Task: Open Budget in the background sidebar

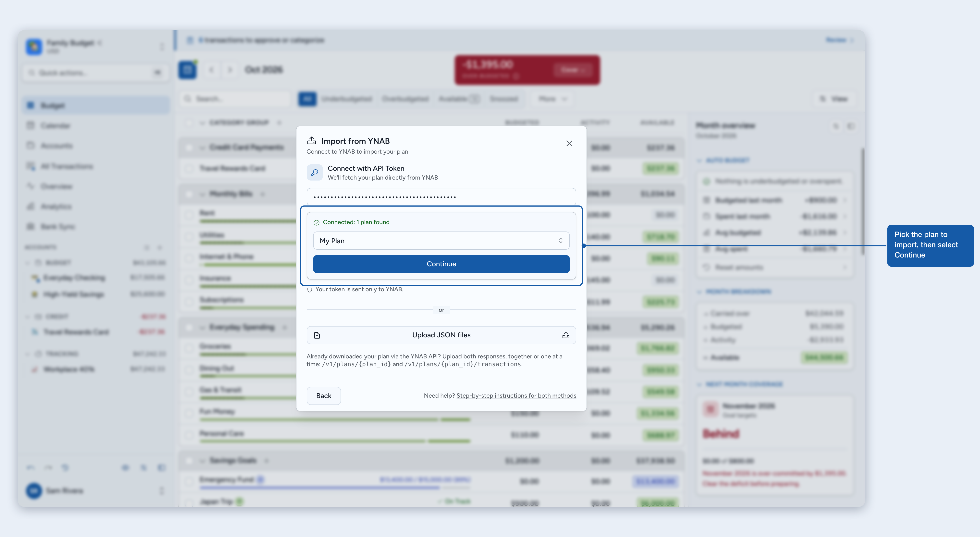Action: tap(96, 105)
